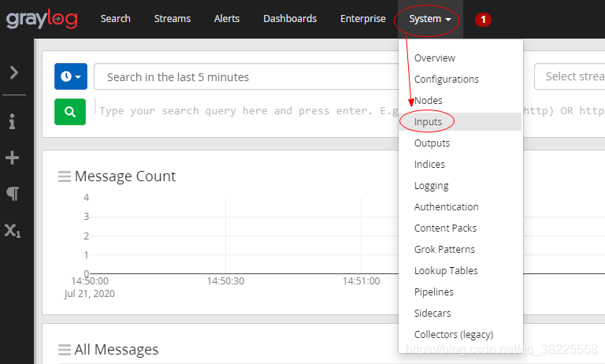Open the Select streams dropdown
The height and width of the screenshot is (364, 605).
pos(570,76)
